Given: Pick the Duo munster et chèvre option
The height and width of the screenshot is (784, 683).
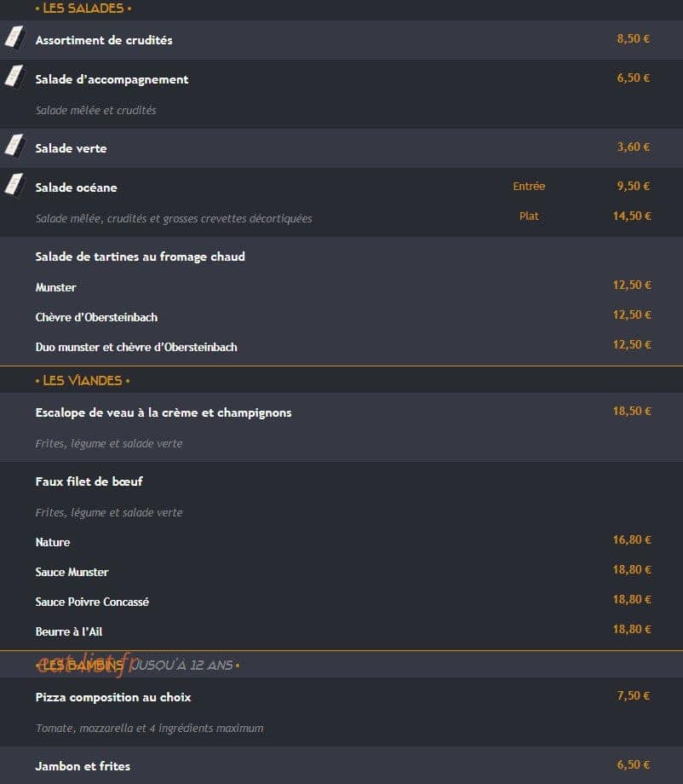Looking at the screenshot, I should click(136, 347).
